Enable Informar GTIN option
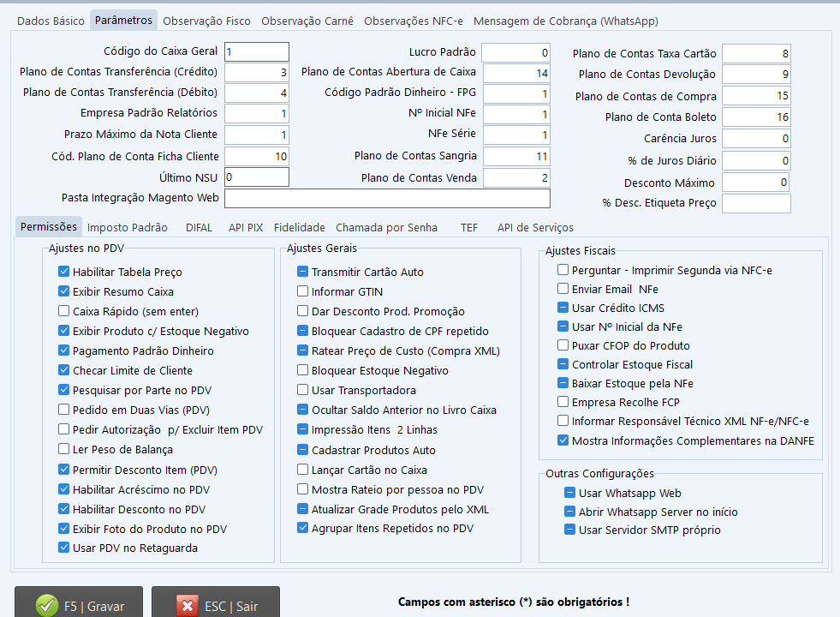The image size is (840, 617). click(302, 291)
